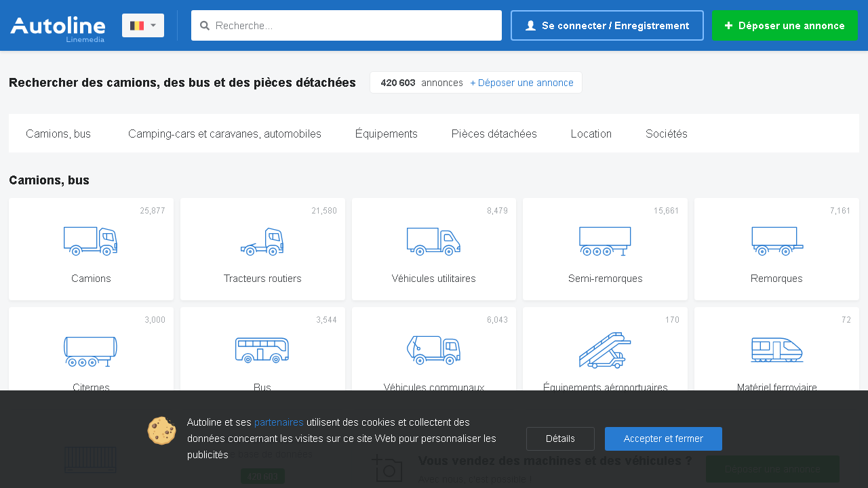Click the Camions, bus section heading
This screenshot has width=868, height=488.
point(49,180)
